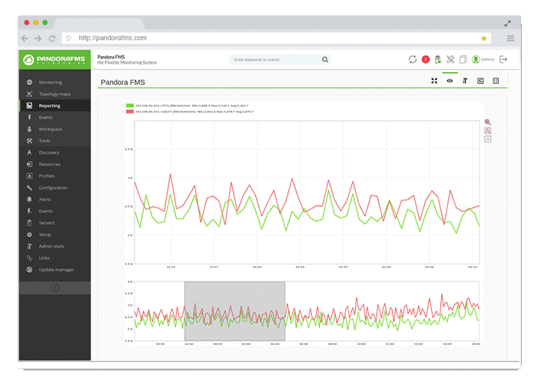Click the Tools wrench icon in sidebar
Viewport: 538px width, 392px height.
tap(29, 141)
